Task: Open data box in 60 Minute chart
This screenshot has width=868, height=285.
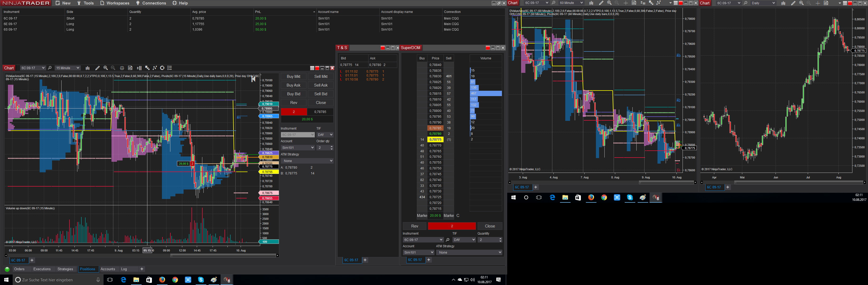Action: [634, 3]
